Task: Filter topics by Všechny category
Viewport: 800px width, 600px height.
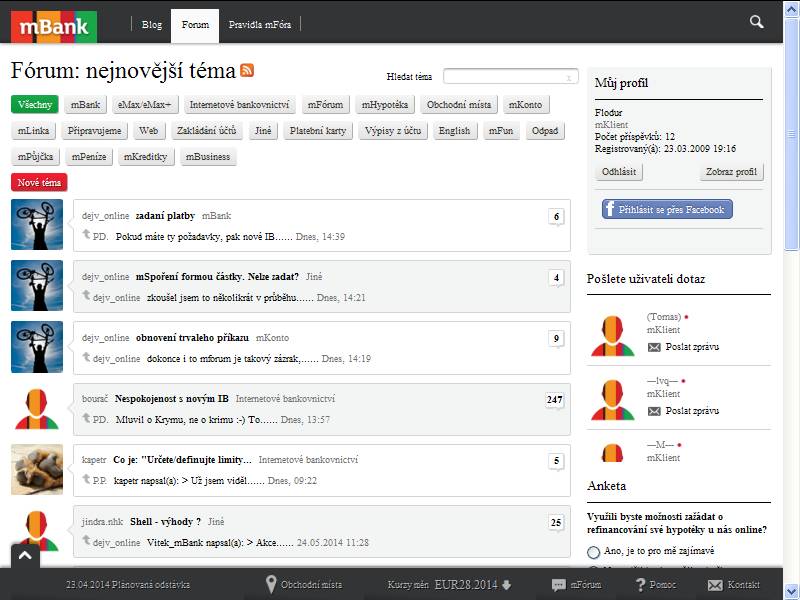Action: [x=35, y=105]
